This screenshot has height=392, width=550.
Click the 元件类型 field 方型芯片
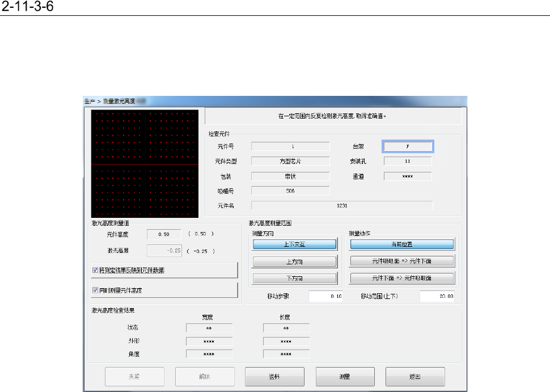click(290, 161)
